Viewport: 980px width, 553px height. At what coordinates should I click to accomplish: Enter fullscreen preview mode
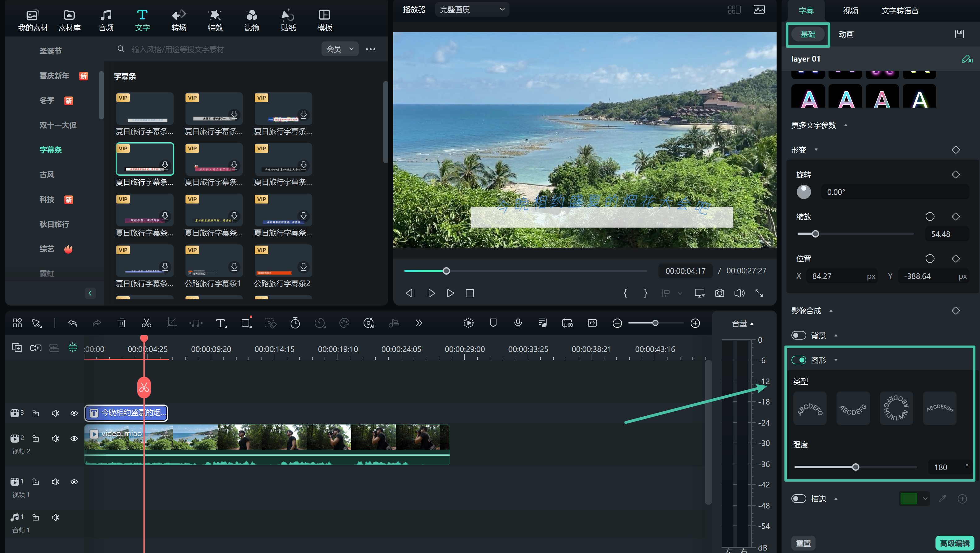click(x=759, y=293)
